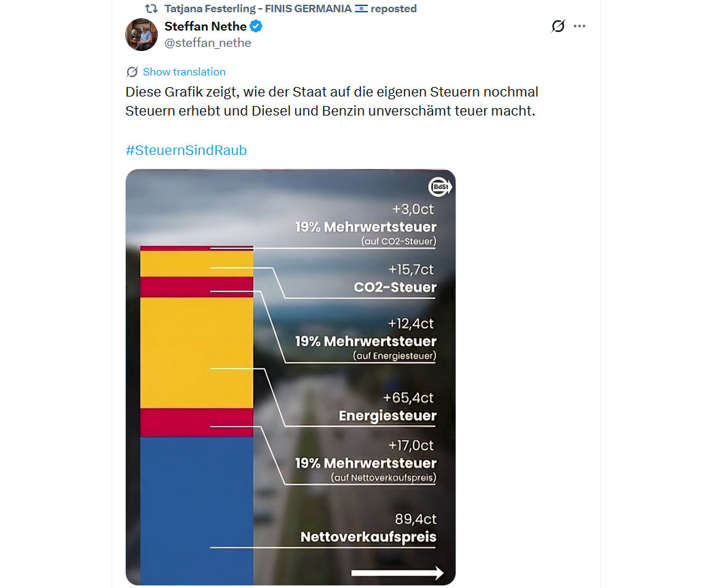The image size is (714, 588).
Task: Open the #SteuernSindRaub hashtag
Action: (186, 150)
